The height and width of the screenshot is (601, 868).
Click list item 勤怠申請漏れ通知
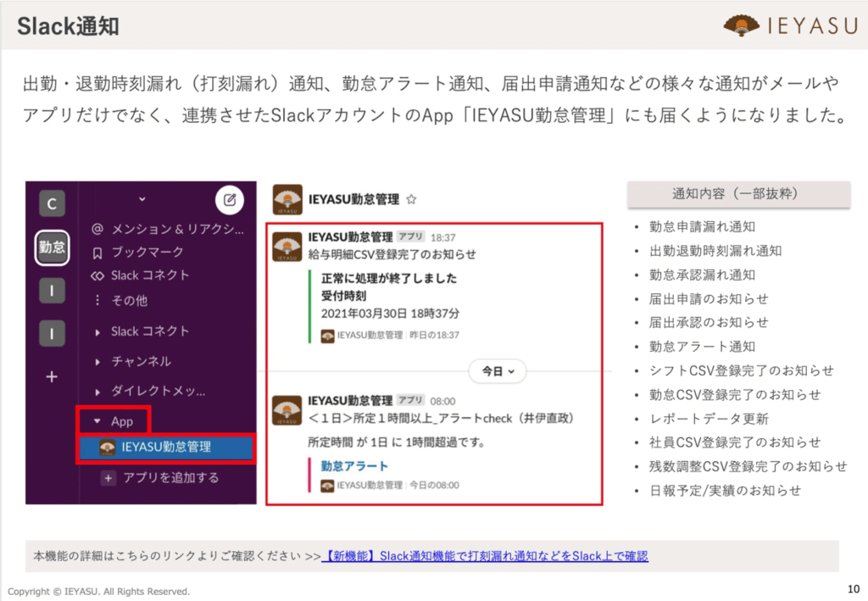point(702,227)
